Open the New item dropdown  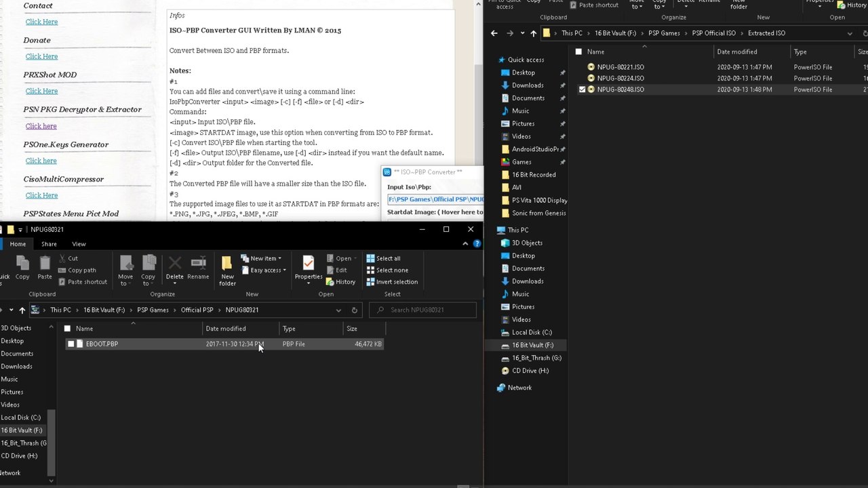coord(261,258)
